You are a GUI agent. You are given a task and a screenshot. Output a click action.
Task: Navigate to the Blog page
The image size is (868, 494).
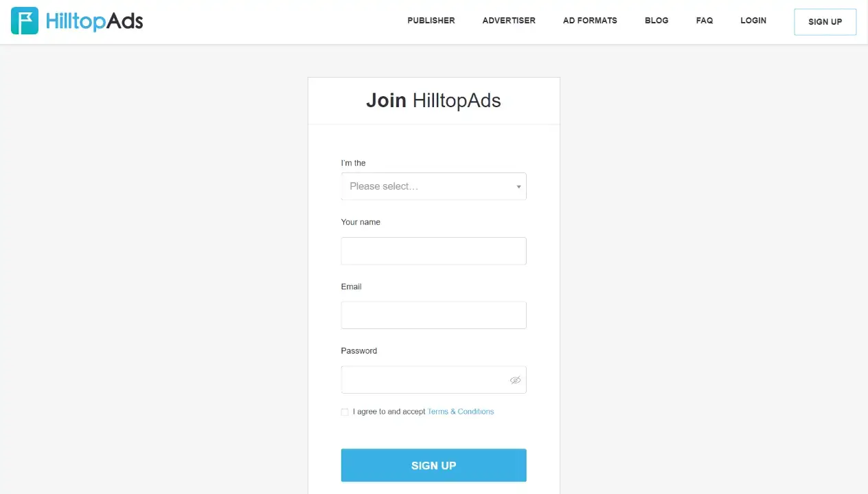656,21
